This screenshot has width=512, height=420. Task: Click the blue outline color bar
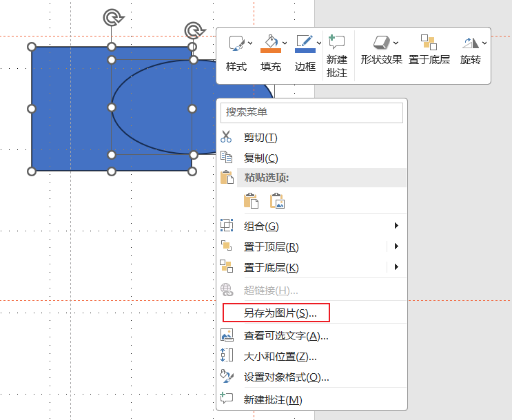coord(305,50)
